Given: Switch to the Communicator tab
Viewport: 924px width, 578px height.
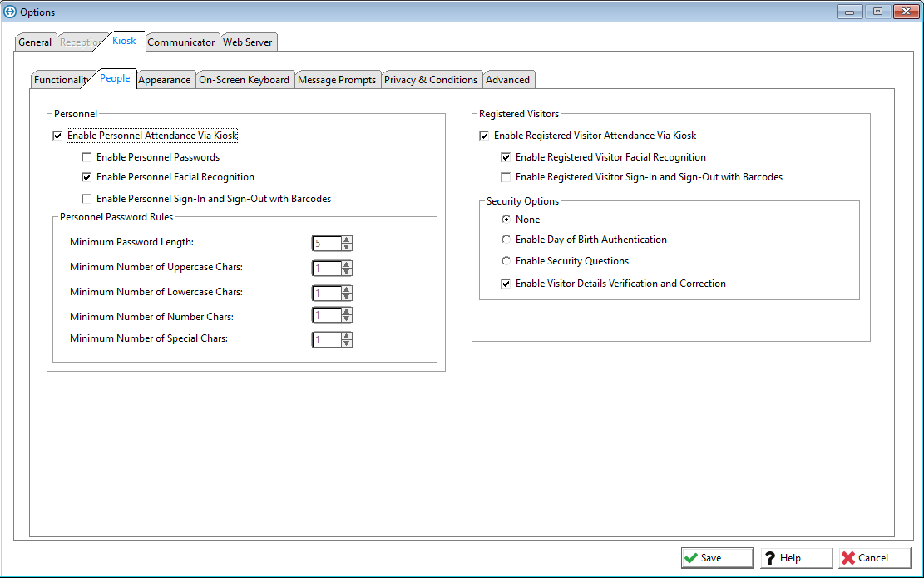Looking at the screenshot, I should pyautogui.click(x=181, y=42).
